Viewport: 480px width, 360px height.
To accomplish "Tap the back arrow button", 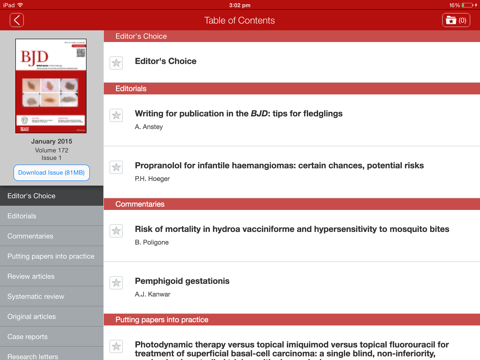I will point(17,20).
